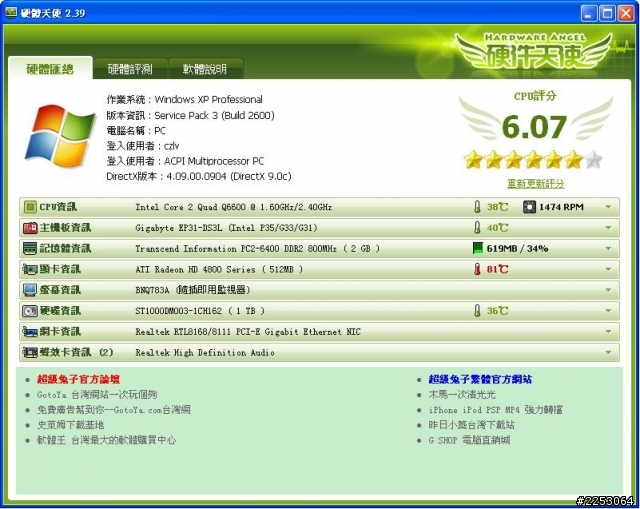Click the Realtek High Definition Audio text
The height and width of the screenshot is (509, 640).
tap(205, 353)
